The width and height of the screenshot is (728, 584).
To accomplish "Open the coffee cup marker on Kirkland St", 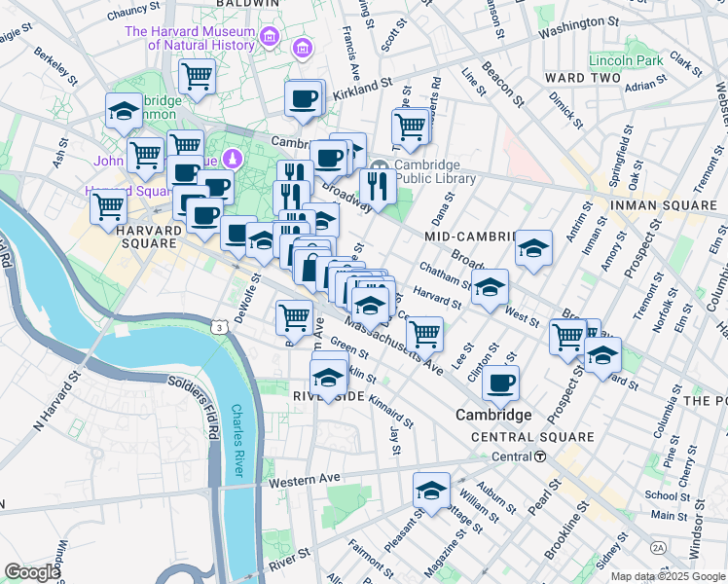I will point(304,100).
